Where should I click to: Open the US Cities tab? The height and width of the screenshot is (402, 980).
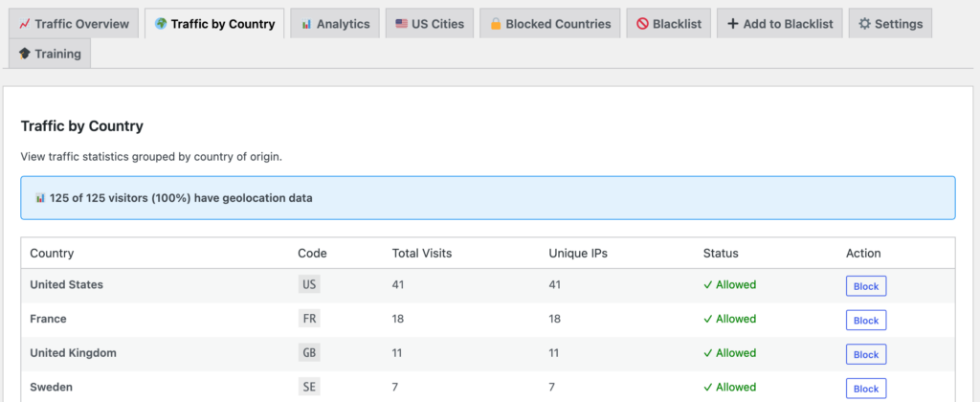(430, 24)
